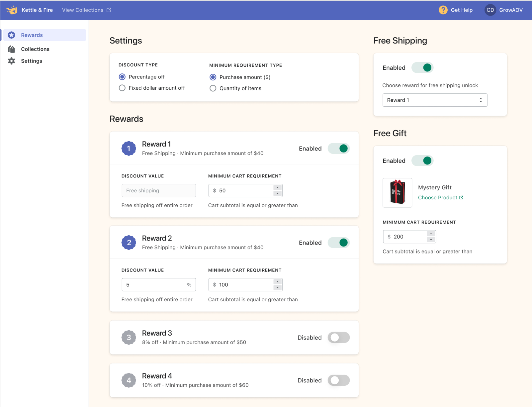Open the GD user avatar
532x407 pixels.
490,10
